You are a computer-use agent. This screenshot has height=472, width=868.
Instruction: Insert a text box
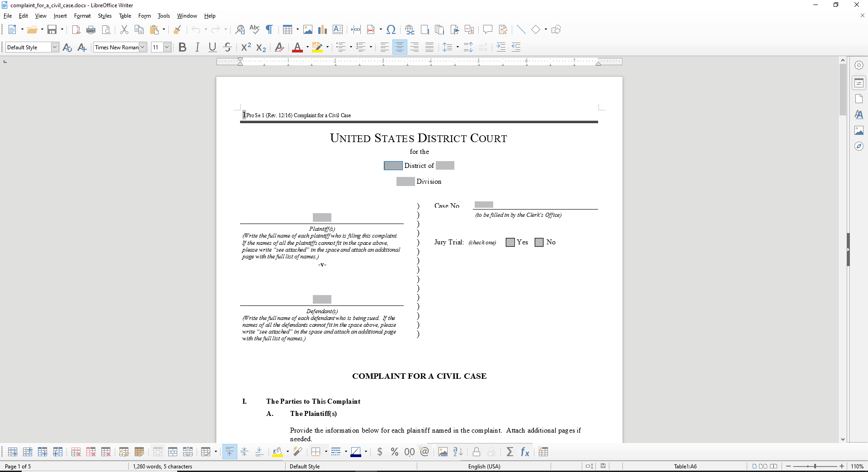pos(337,29)
